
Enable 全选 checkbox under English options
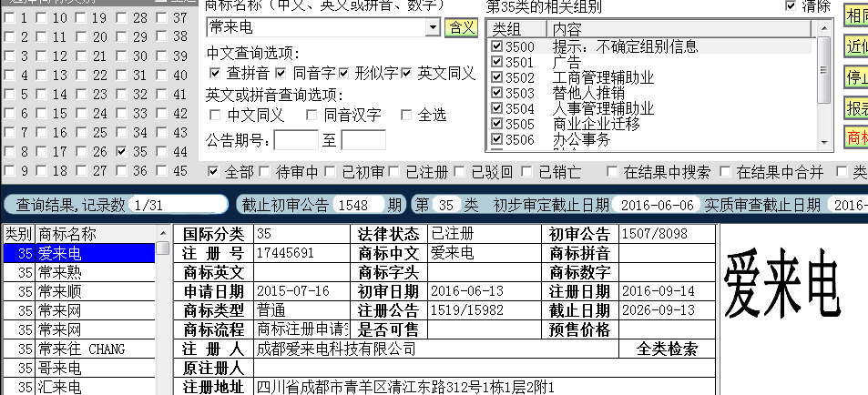point(407,115)
